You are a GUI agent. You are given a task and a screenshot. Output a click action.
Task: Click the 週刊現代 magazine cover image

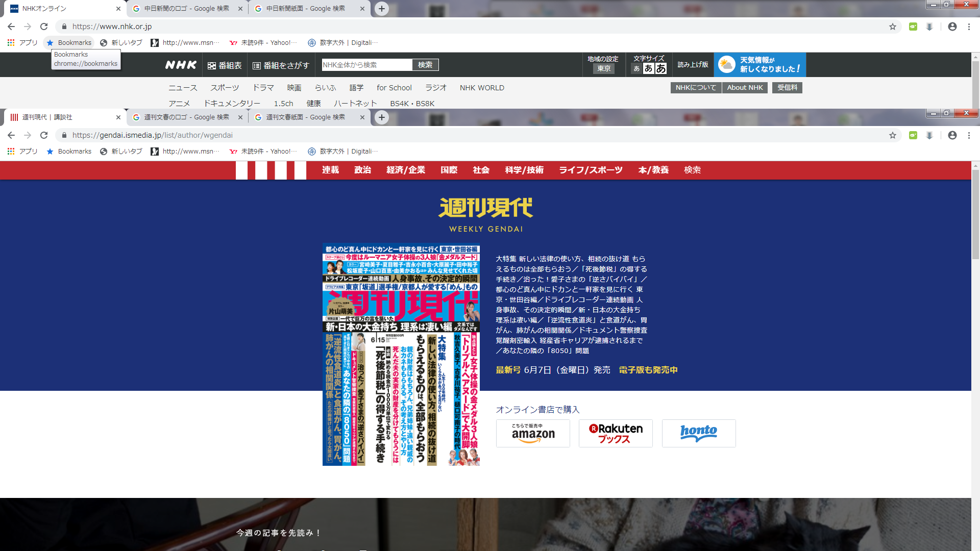(401, 355)
